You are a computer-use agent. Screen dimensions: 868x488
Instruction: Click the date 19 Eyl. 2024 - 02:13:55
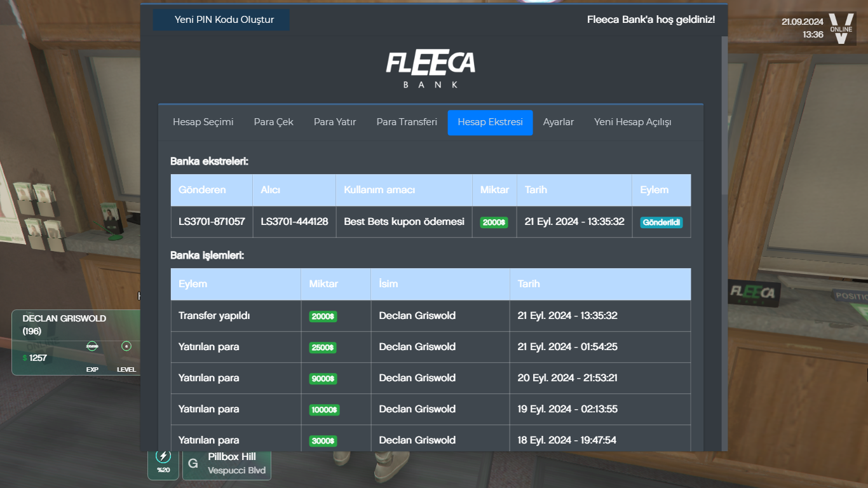[567, 409]
